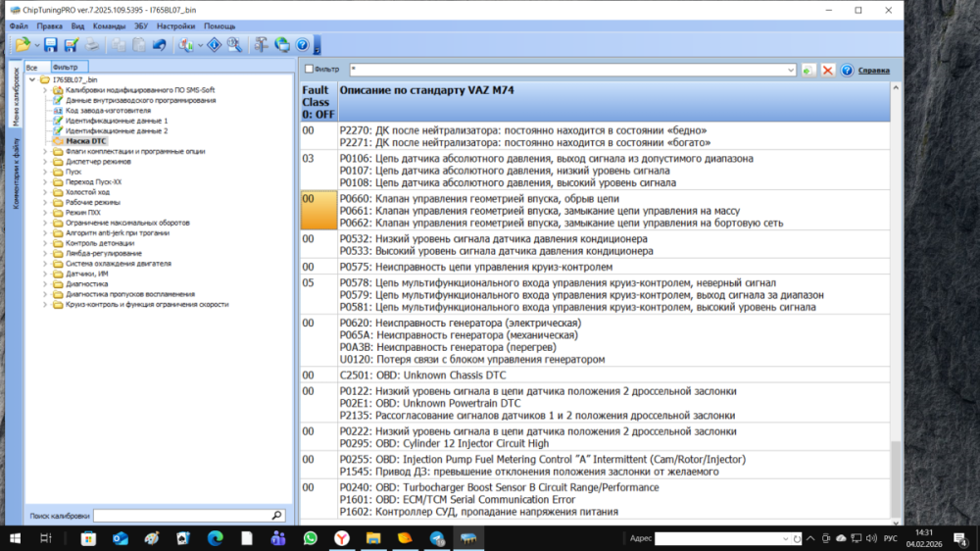
Task: Open Telegram from the taskbar
Action: (x=437, y=538)
